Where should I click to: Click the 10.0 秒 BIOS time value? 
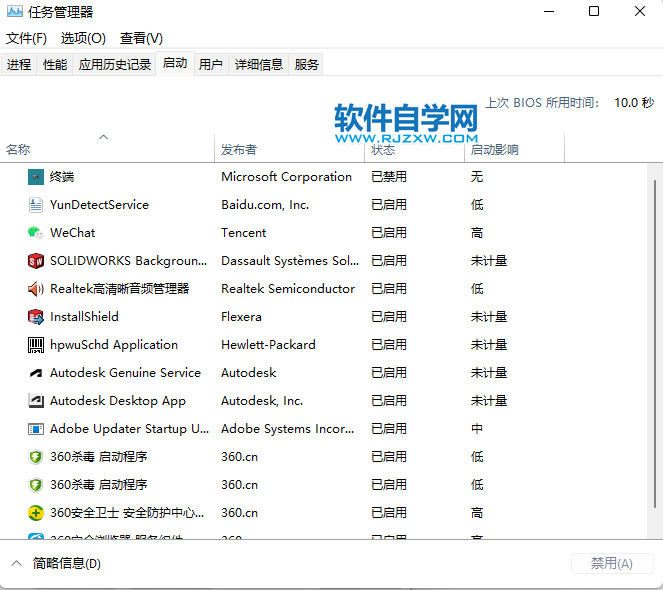(634, 103)
